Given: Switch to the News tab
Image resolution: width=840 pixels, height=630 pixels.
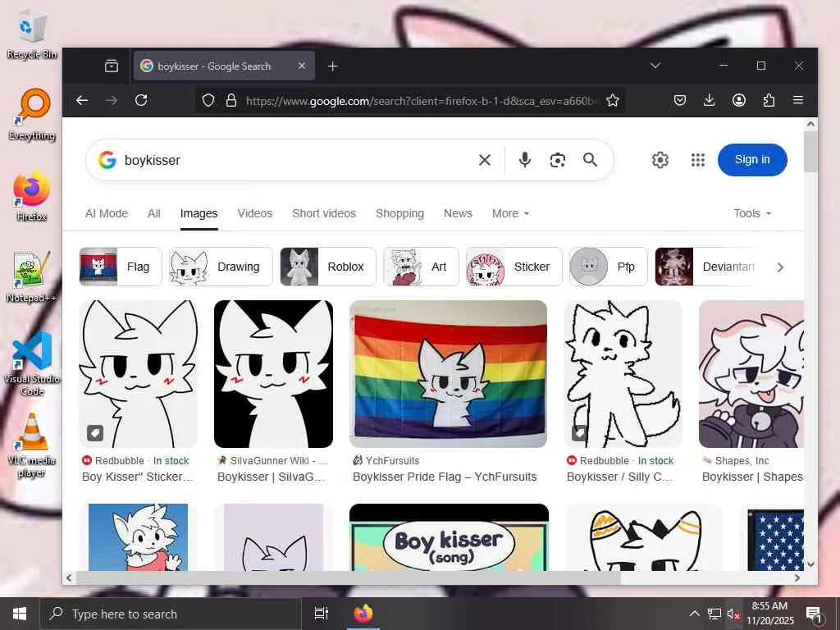Looking at the screenshot, I should 458,213.
